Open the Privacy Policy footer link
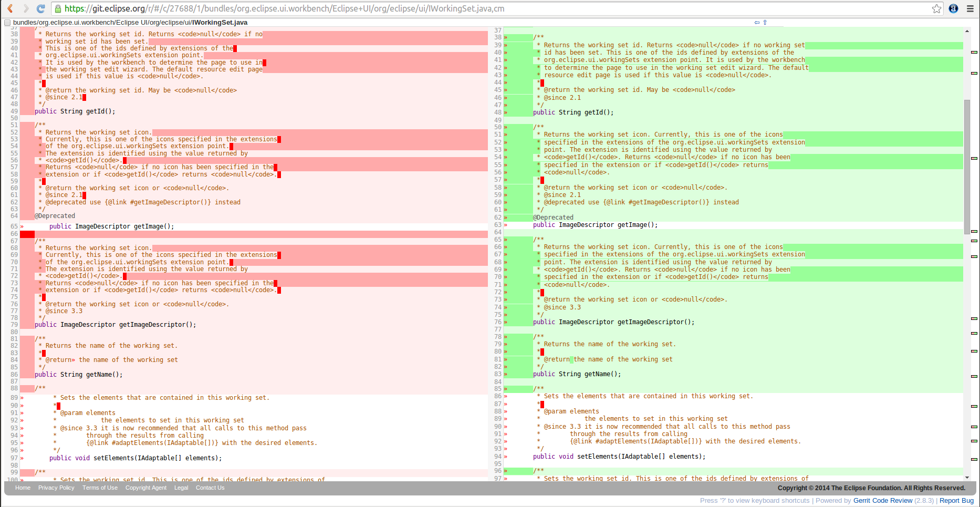The image size is (980, 507). click(x=56, y=488)
